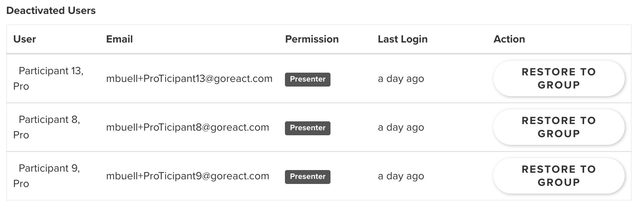Restore Participant 13 to group
644x211 pixels.
(559, 78)
